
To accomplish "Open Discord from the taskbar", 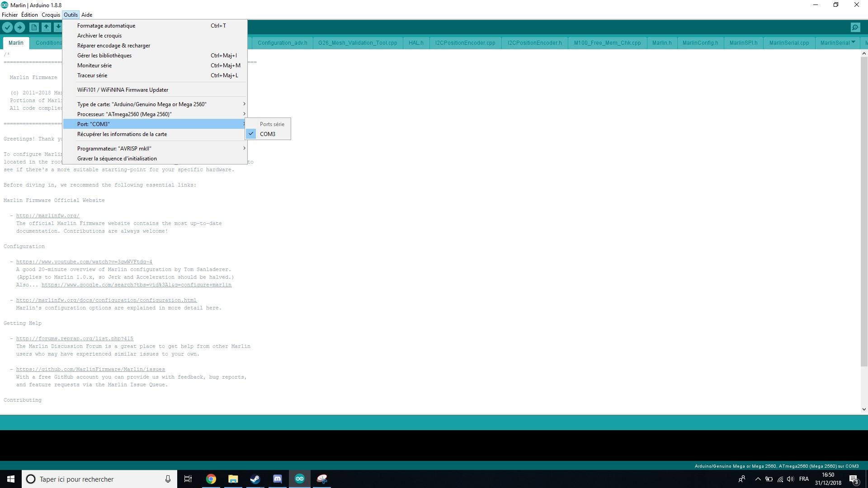I will (x=278, y=479).
